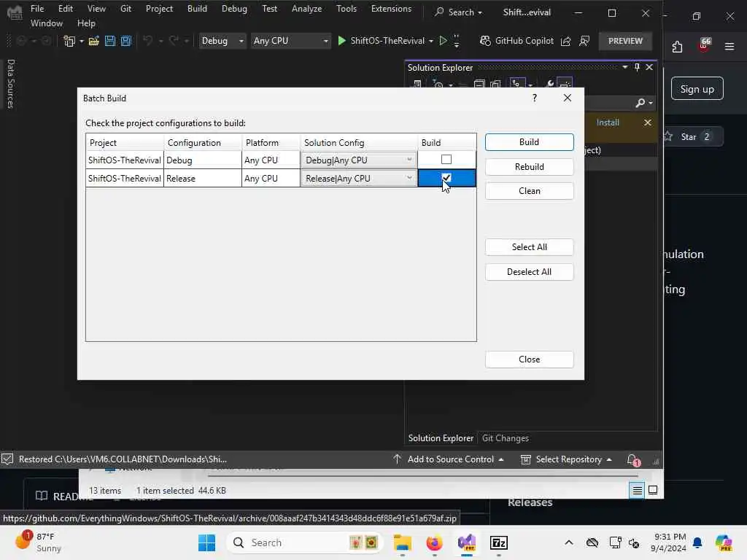Click the Open File folder icon

(94, 41)
